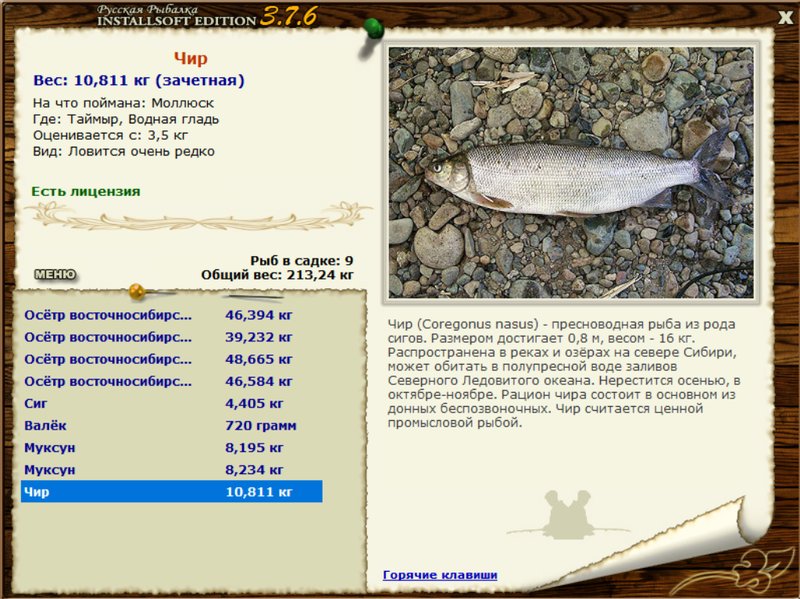The image size is (800, 599).
Task: Open the Горячие клавиши link
Action: 440,575
